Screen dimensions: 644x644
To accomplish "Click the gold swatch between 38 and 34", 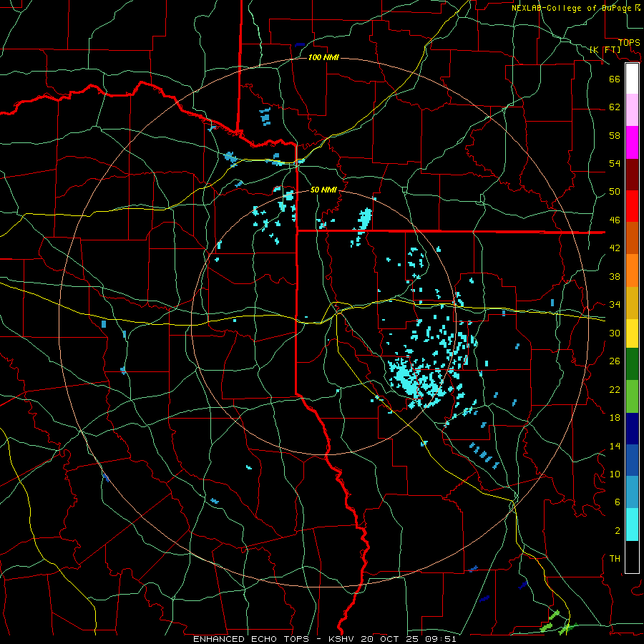I will click(632, 303).
